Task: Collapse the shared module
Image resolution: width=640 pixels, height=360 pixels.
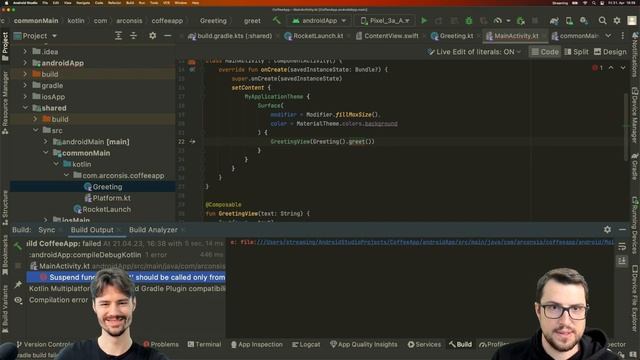Action: (25, 108)
